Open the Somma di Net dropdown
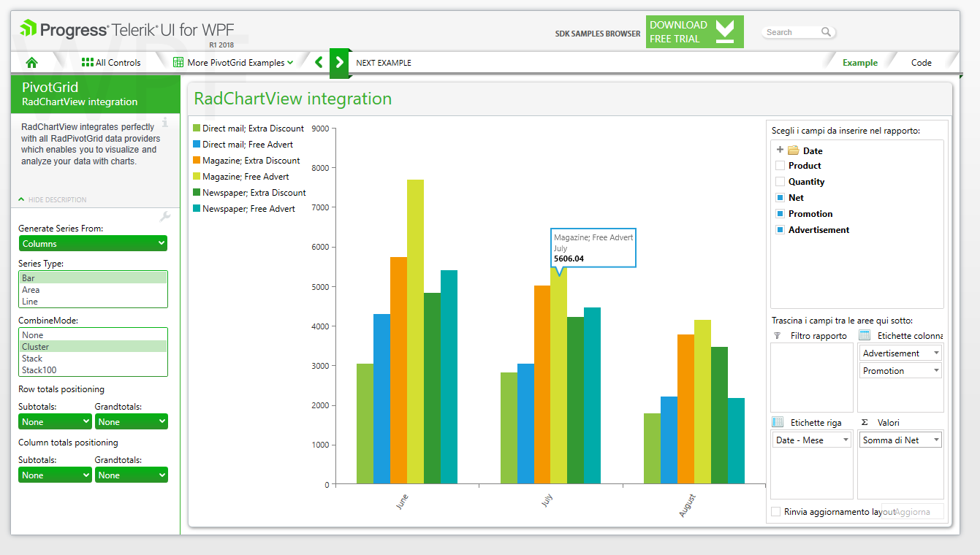 (900, 440)
